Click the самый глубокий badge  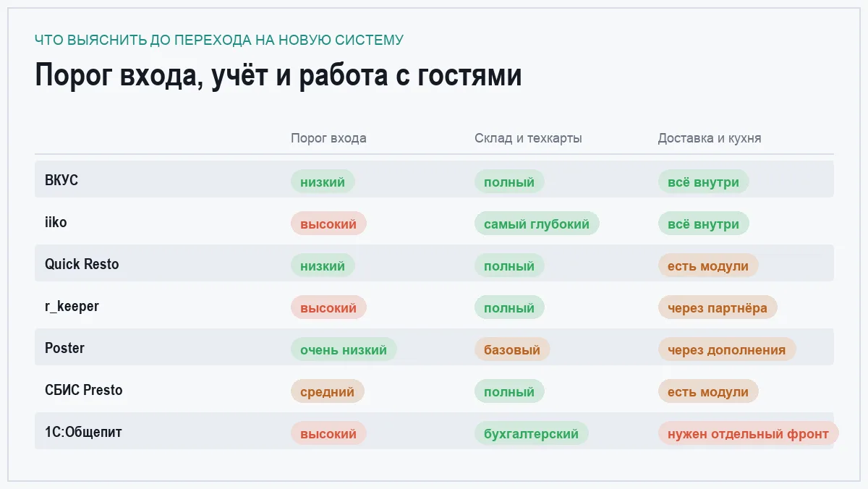click(537, 224)
